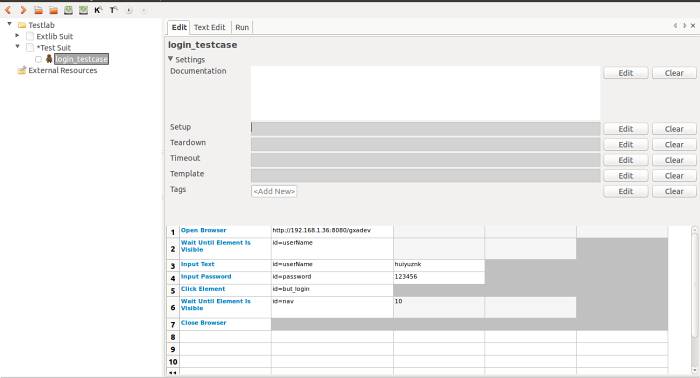
Task: Go forward with the right arrow toolbar icon
Action: point(23,10)
